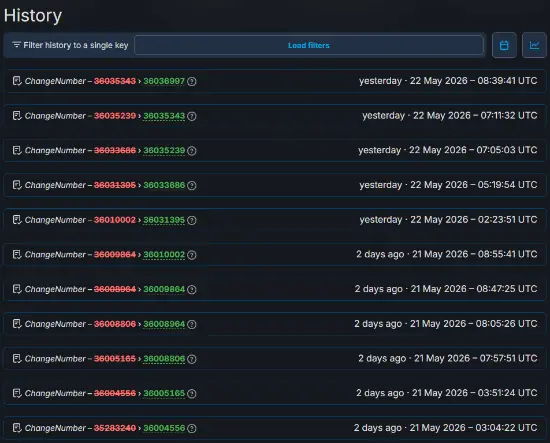The width and height of the screenshot is (550, 443).
Task: Click help icon next to green 36008964
Action: coord(192,324)
